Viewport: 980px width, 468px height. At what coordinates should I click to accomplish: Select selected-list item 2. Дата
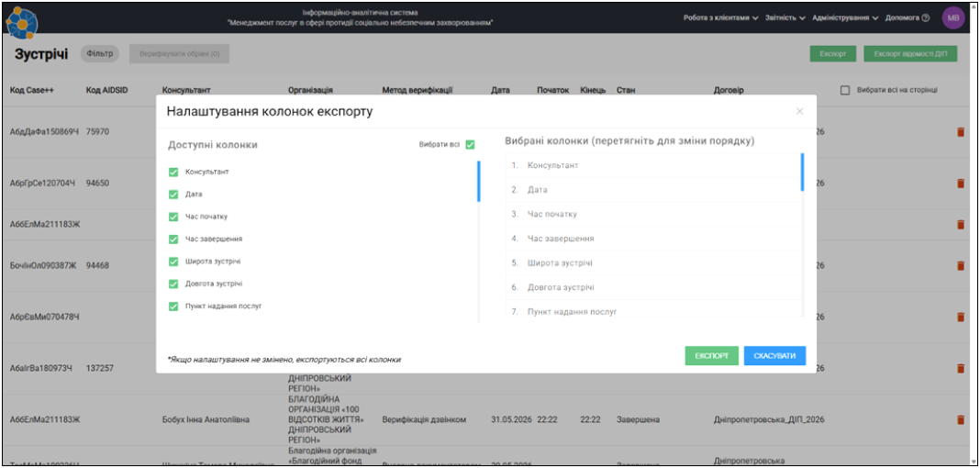652,190
